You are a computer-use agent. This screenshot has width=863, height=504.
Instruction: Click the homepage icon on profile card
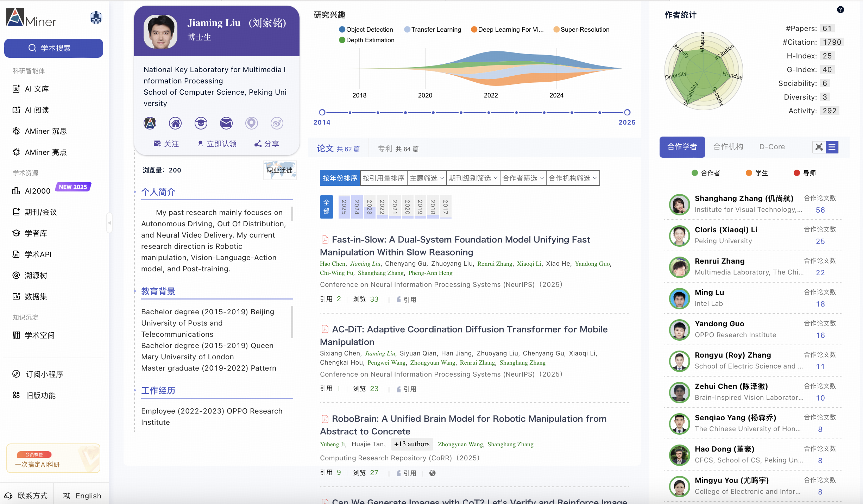(x=175, y=123)
